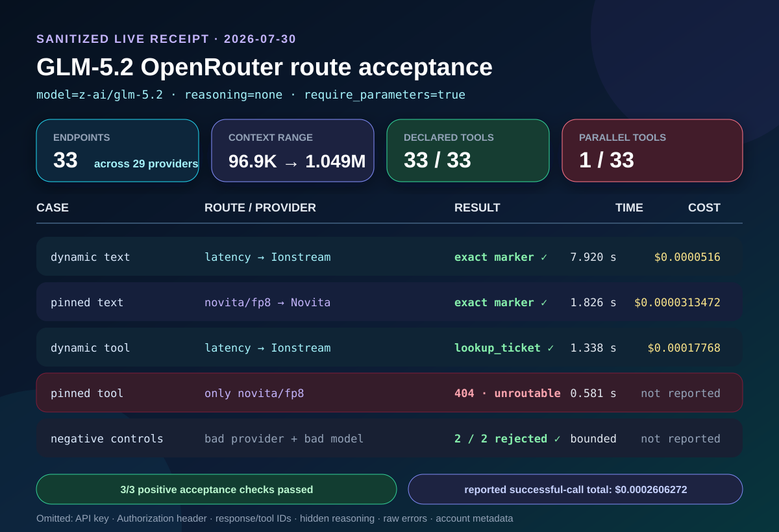The width and height of the screenshot is (779, 532).
Task: Click 'novita/fp8 → Novita' route cell
Action: pos(267,302)
